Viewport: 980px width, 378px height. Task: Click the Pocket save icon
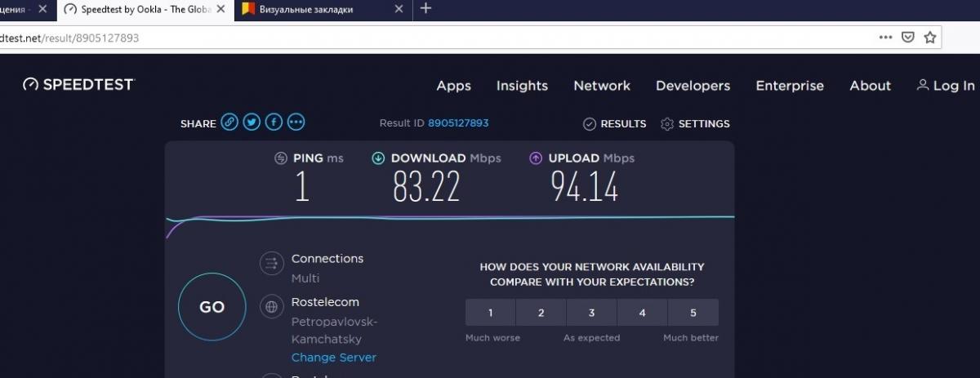coord(907,38)
